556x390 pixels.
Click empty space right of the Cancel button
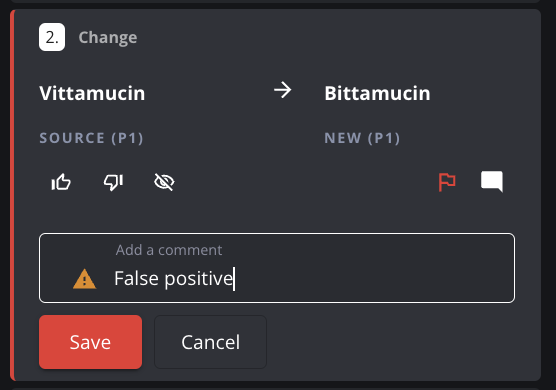pos(401,342)
